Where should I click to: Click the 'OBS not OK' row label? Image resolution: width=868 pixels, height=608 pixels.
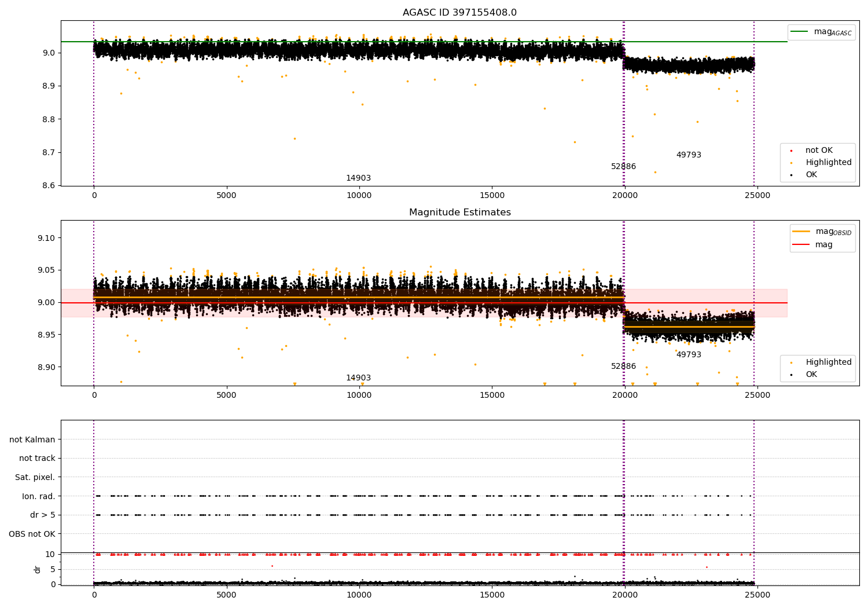tap(32, 534)
